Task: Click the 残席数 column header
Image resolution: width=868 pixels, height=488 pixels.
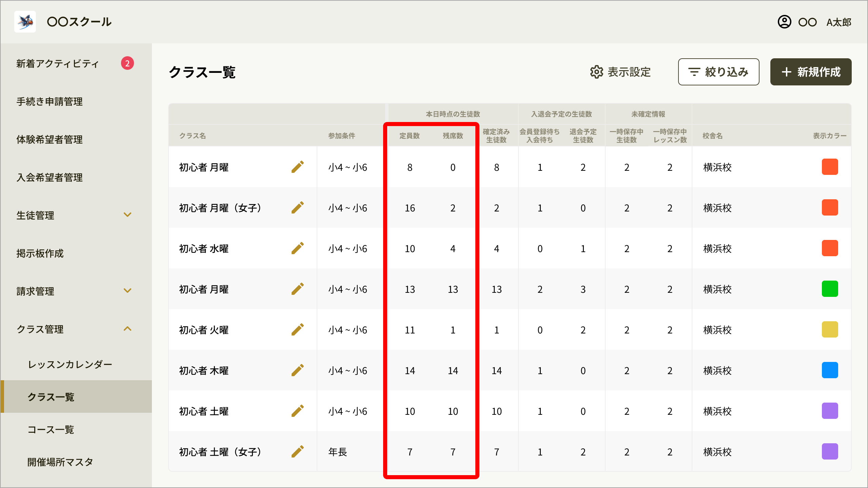Action: click(x=453, y=136)
